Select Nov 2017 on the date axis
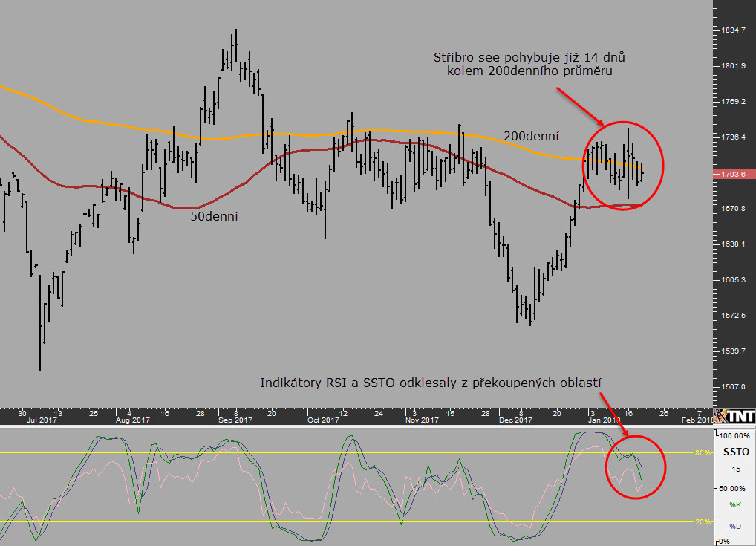Screen dimensions: 756x546 [x=423, y=420]
